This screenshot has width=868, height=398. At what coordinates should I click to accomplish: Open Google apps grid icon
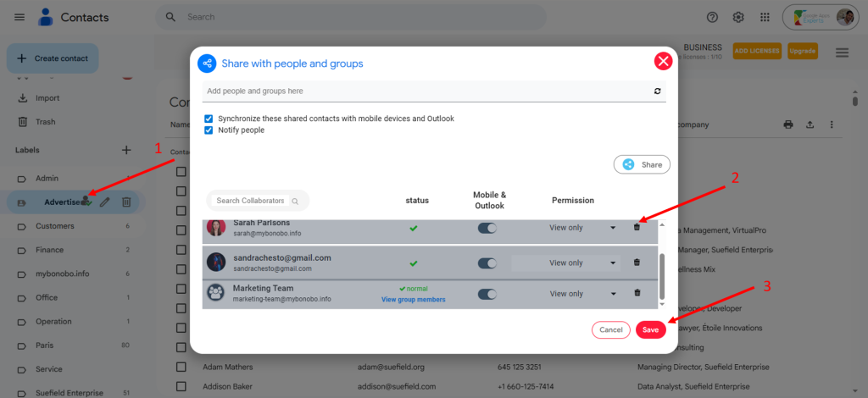pyautogui.click(x=765, y=17)
